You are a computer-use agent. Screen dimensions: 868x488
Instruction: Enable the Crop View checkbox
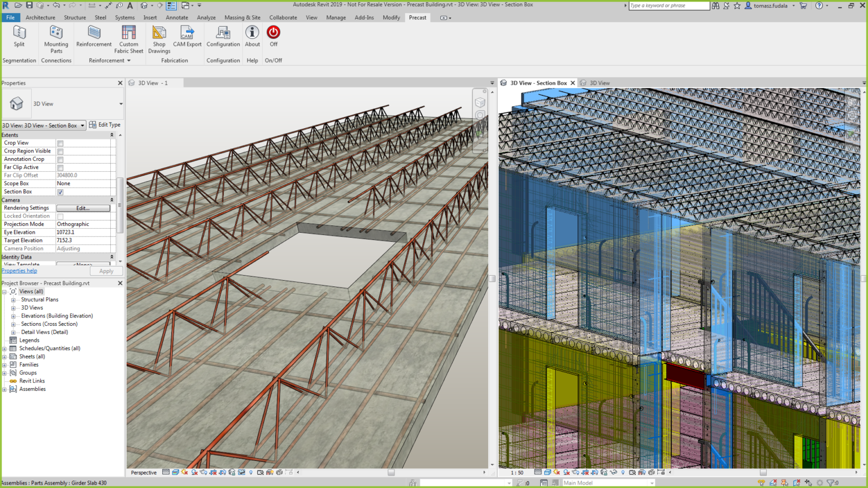(x=60, y=143)
